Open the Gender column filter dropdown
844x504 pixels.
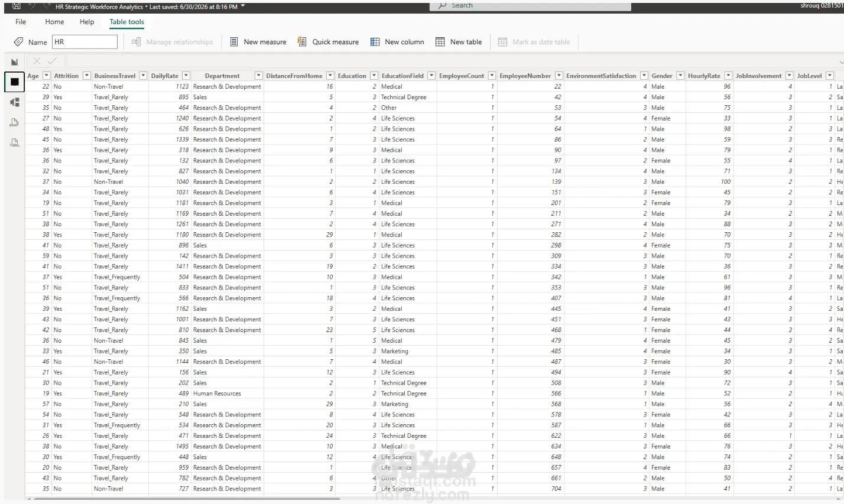click(x=680, y=76)
